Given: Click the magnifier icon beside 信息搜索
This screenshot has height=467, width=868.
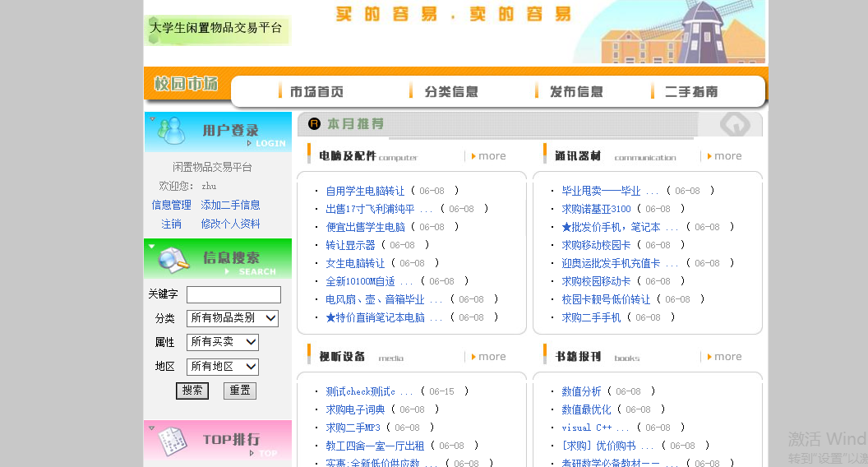Looking at the screenshot, I should [x=173, y=259].
